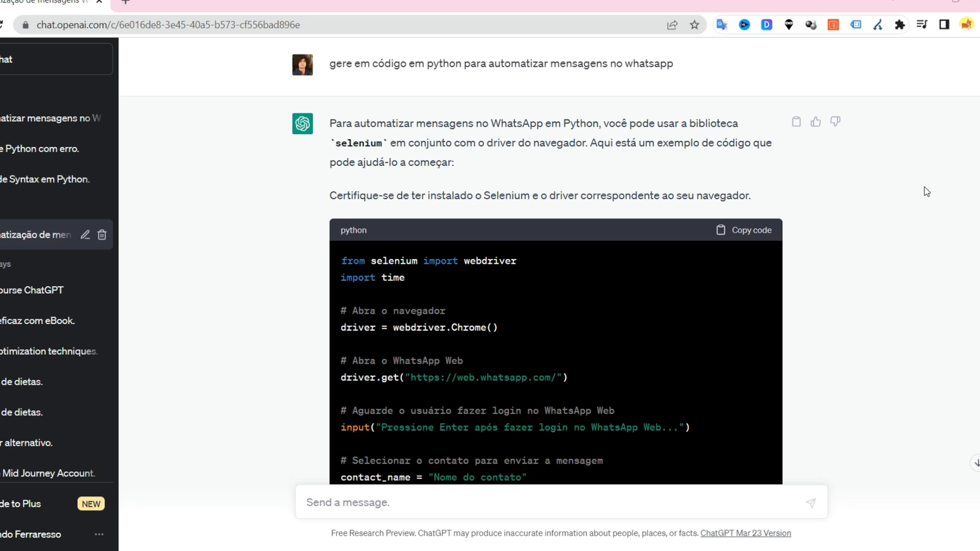980x551 pixels.
Task: Open the Extensions puzzle piece menu
Action: point(900,25)
